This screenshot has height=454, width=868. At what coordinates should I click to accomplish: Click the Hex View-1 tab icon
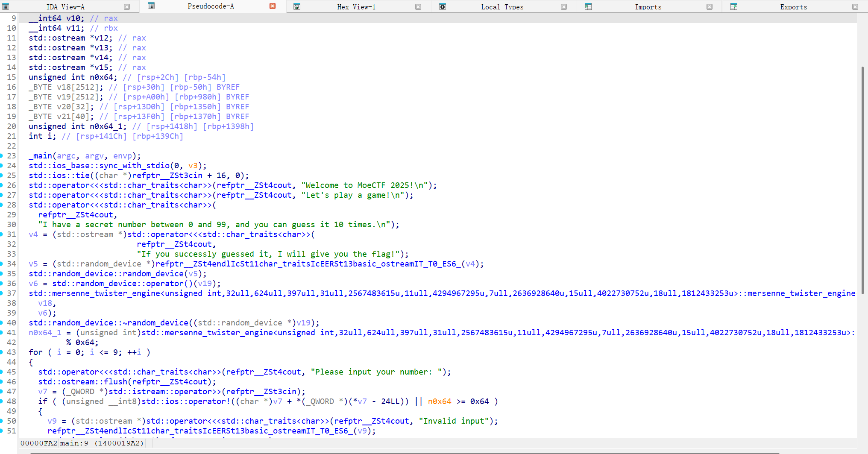click(x=297, y=7)
